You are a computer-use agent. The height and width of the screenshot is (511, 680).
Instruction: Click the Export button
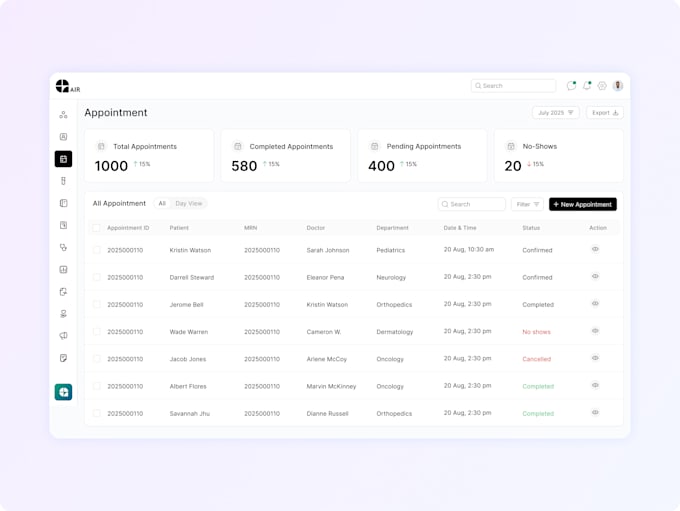(x=605, y=113)
